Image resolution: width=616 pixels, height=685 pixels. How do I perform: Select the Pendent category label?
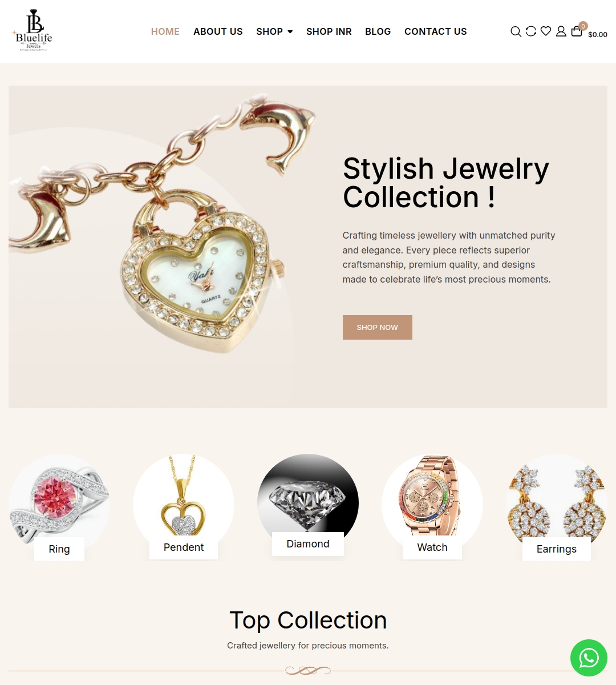(x=184, y=547)
